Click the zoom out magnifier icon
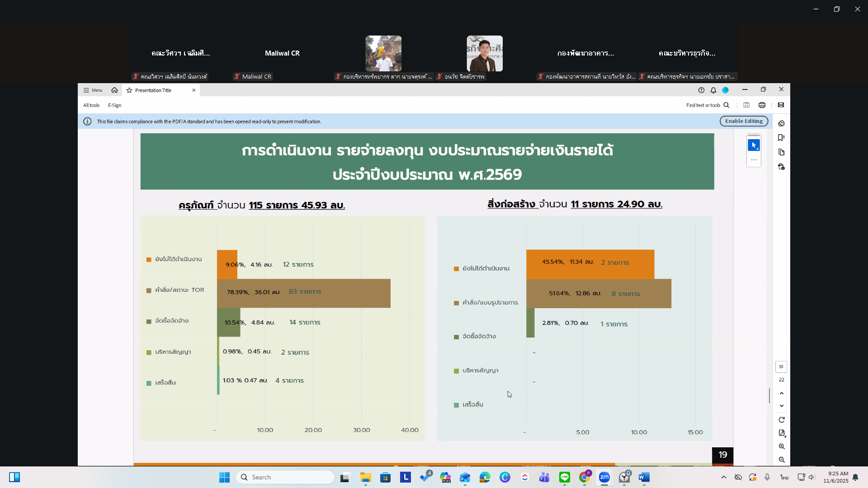The height and width of the screenshot is (488, 868). [782, 460]
